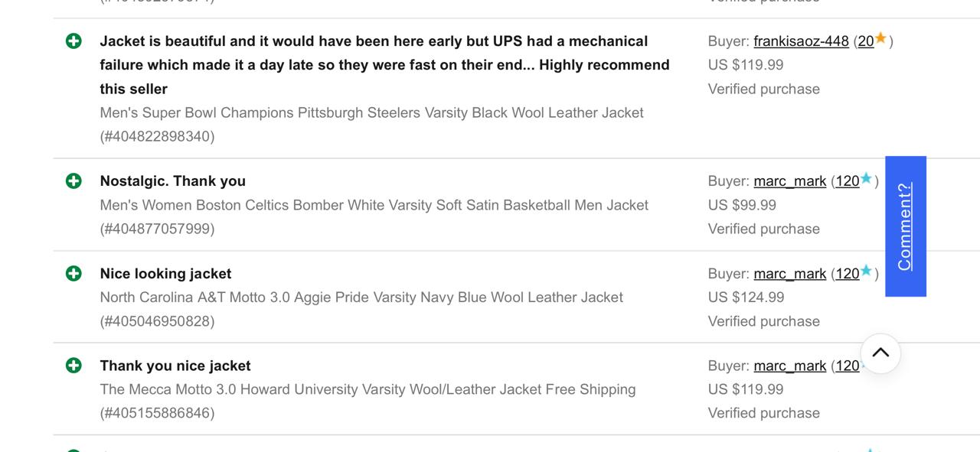Click the scroll-to-top arrow button
980x452 pixels.
point(880,353)
